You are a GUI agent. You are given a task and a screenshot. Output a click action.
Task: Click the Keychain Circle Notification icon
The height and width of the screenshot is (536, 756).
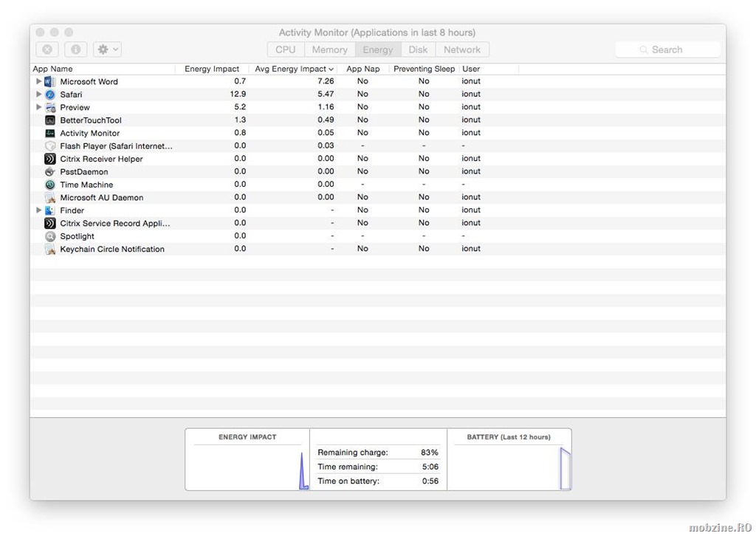(x=49, y=250)
